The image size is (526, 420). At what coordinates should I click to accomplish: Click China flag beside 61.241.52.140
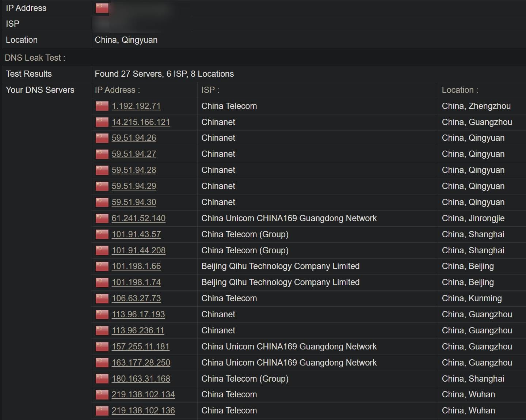(102, 218)
